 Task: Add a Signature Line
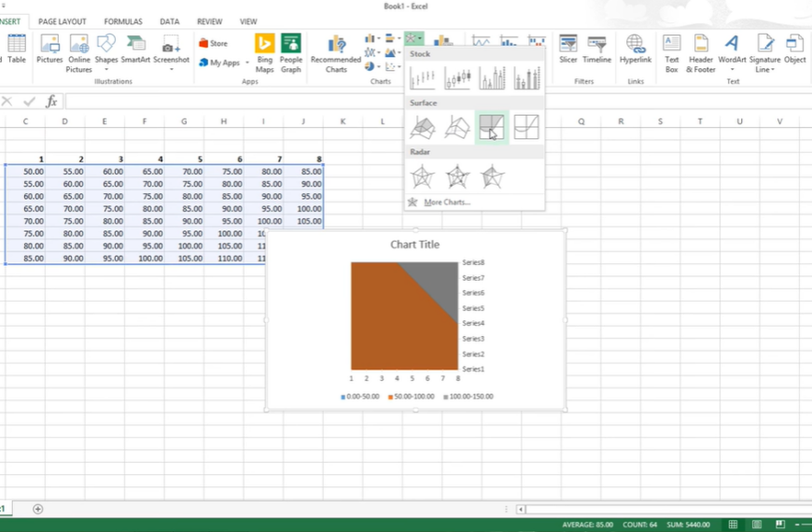(765, 53)
